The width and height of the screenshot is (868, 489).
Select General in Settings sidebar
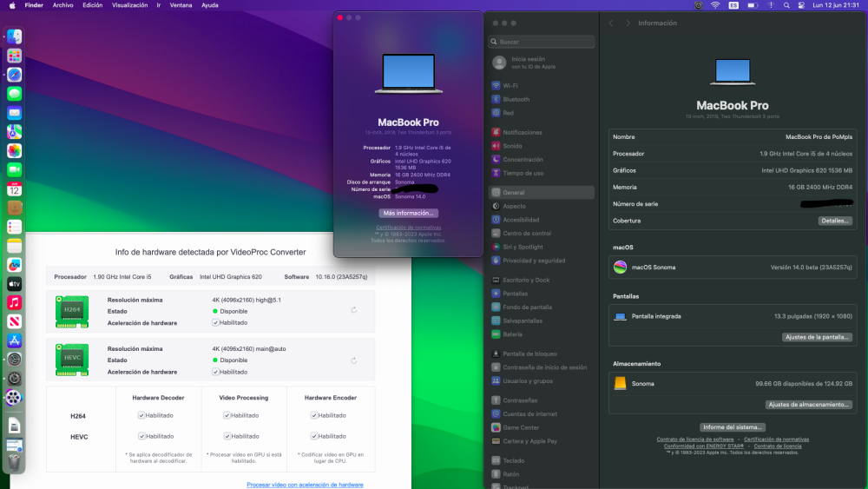pyautogui.click(x=542, y=192)
